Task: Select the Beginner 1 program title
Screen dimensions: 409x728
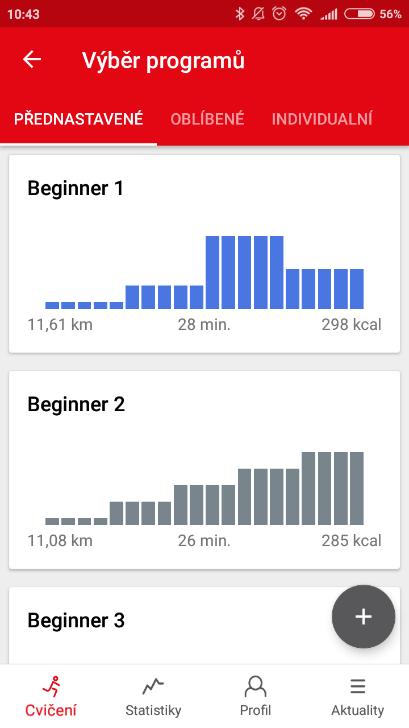Action: pos(76,188)
